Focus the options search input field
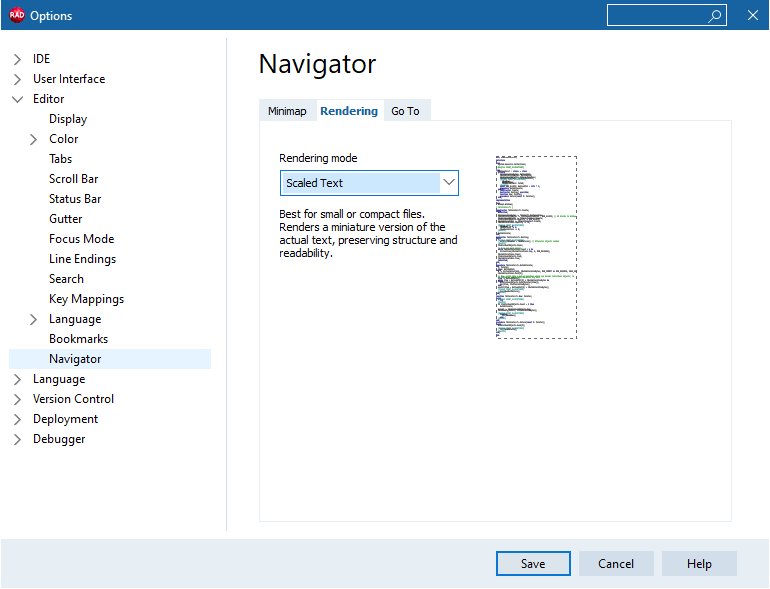The image size is (770, 589). tap(666, 15)
